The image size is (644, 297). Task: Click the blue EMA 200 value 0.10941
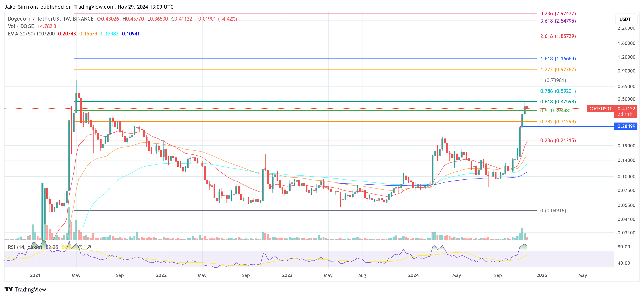click(x=131, y=34)
